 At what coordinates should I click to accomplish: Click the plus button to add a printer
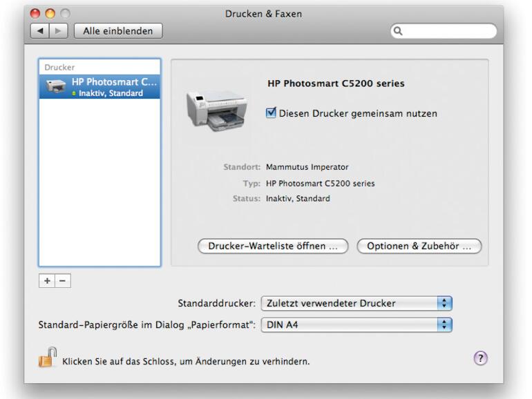47,281
